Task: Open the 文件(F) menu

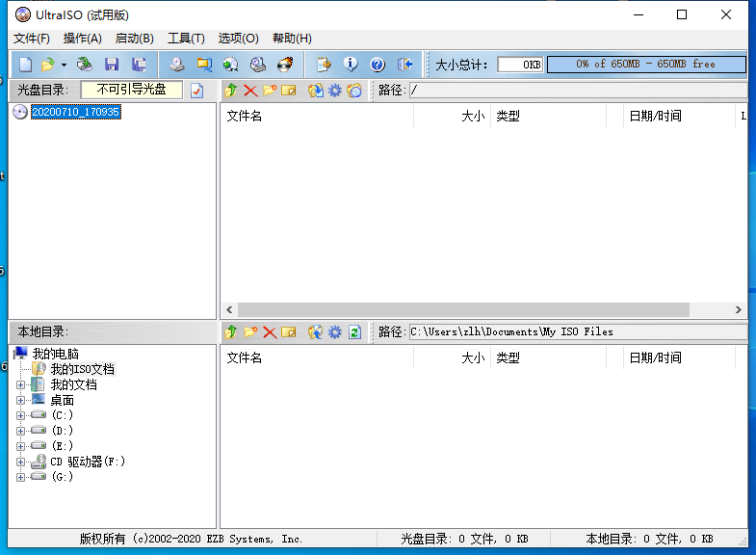Action: [32, 39]
